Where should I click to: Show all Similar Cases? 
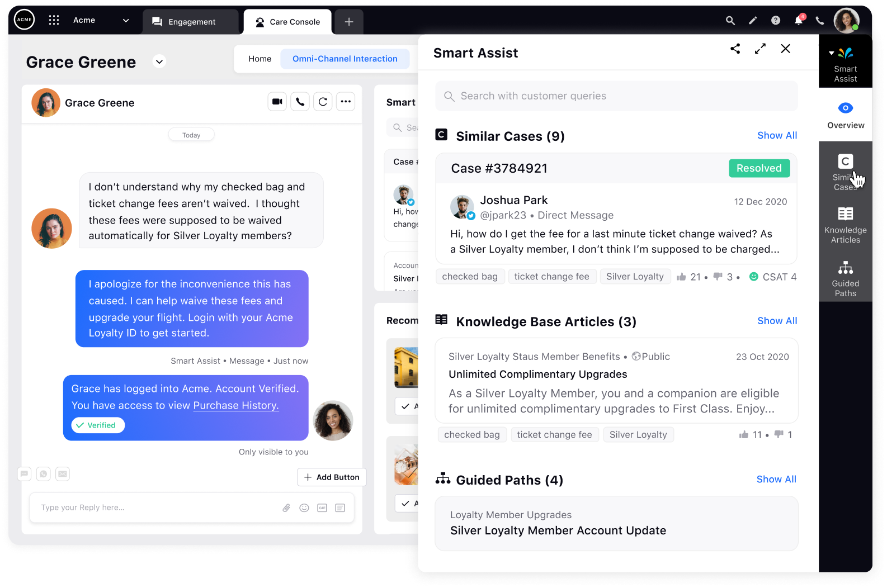(777, 135)
